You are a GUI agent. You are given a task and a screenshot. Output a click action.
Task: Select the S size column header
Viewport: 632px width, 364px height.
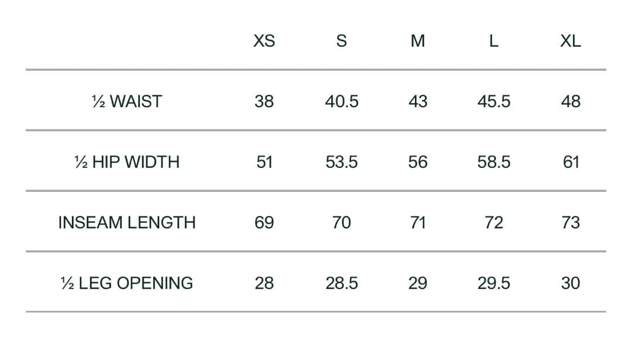coord(342,41)
